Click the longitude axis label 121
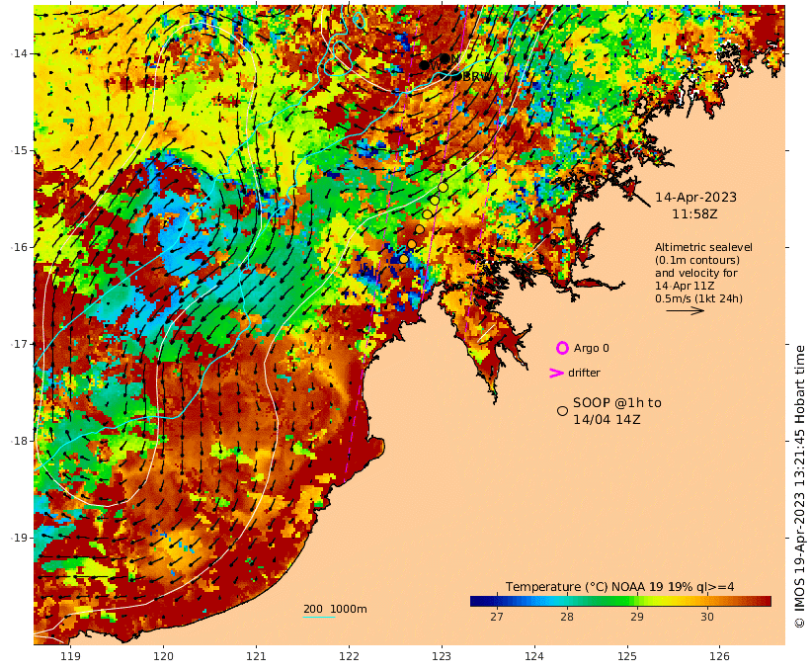Viewport: 810px width, 672px height. click(256, 656)
